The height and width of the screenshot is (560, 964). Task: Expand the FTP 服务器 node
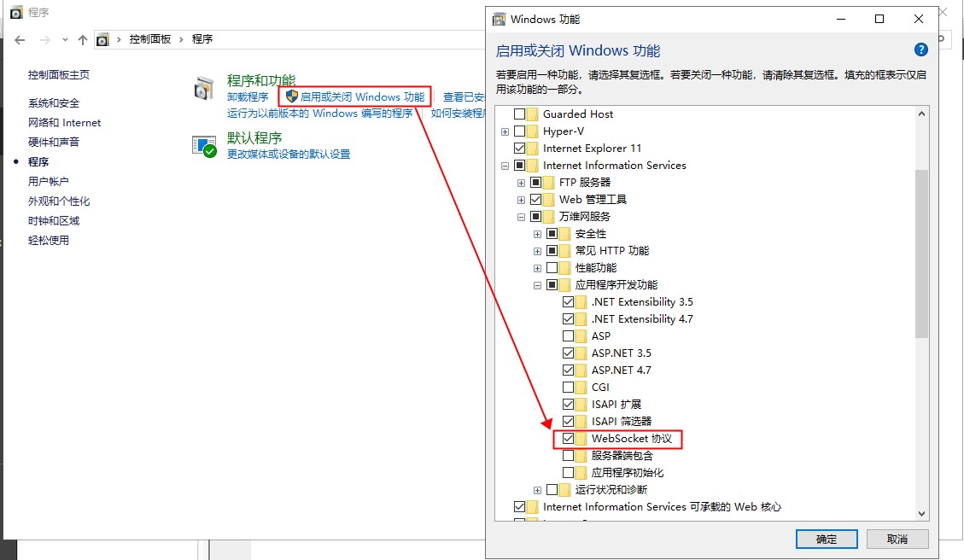[522, 183]
